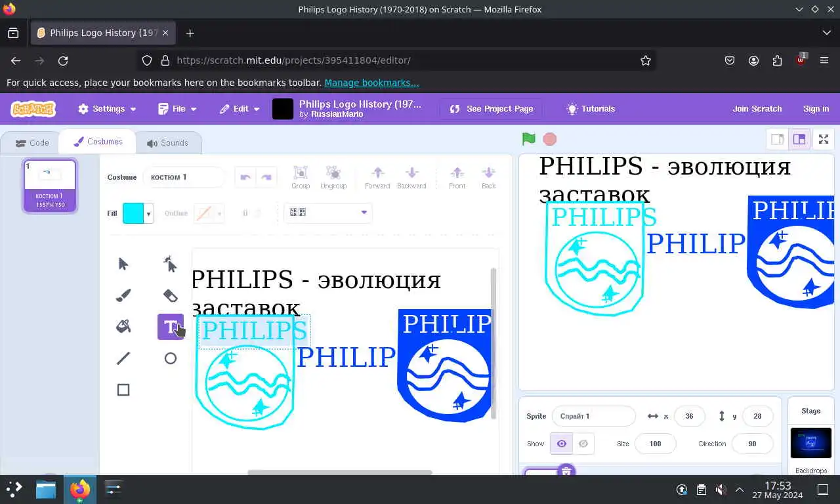Open the File menu
840x504 pixels.
[177, 109]
